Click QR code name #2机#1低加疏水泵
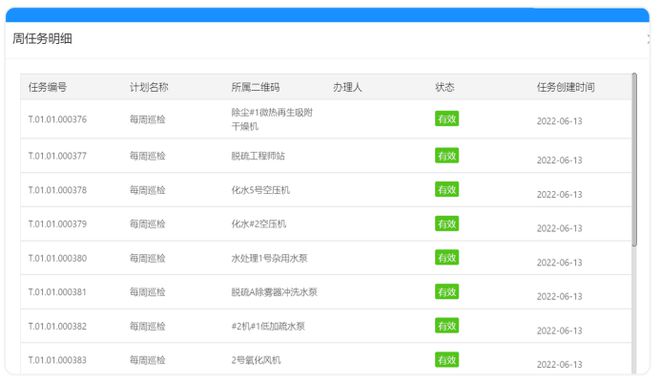 [x=268, y=326]
